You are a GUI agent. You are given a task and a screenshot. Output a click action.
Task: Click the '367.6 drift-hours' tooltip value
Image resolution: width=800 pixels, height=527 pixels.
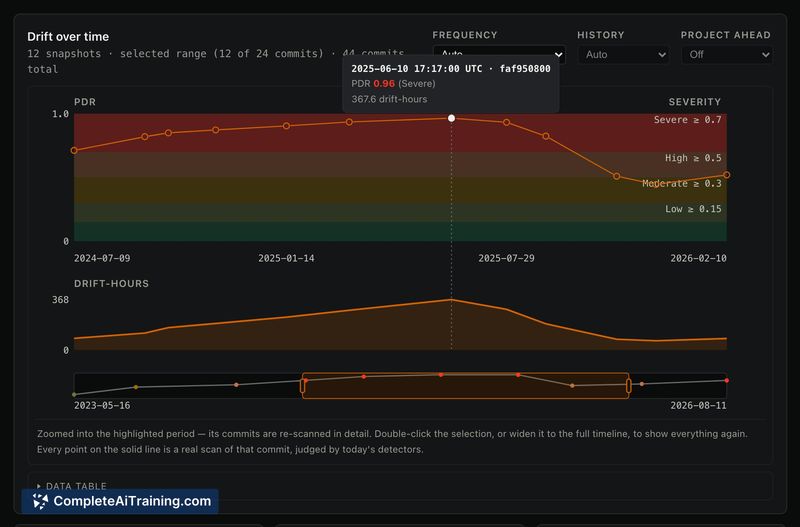[389, 99]
